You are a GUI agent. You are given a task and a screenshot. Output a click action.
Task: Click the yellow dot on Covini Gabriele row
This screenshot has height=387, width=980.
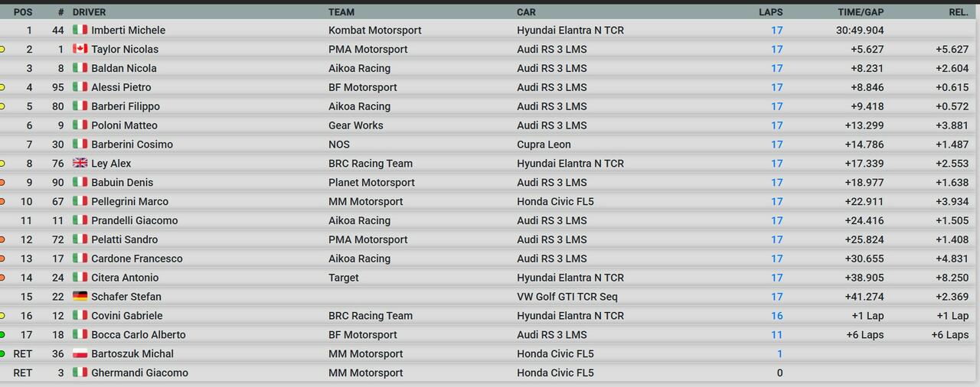(x=2, y=315)
